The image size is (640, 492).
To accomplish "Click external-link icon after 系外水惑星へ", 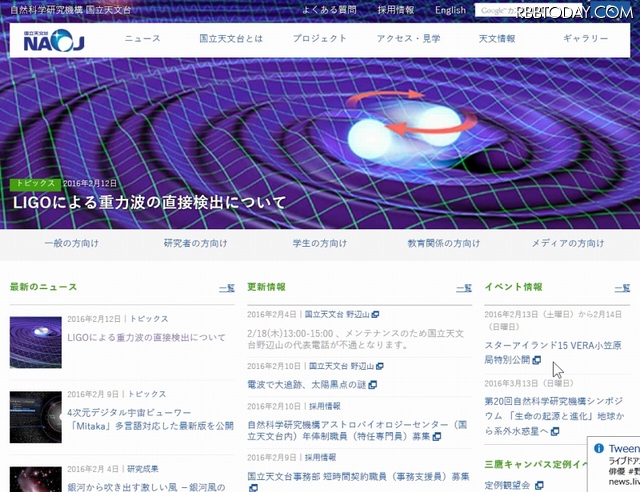I will pyautogui.click(x=555, y=431).
